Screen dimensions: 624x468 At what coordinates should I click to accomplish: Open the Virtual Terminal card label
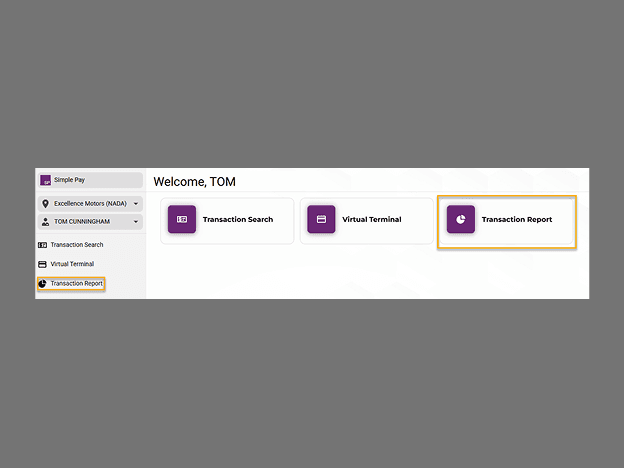[372, 219]
